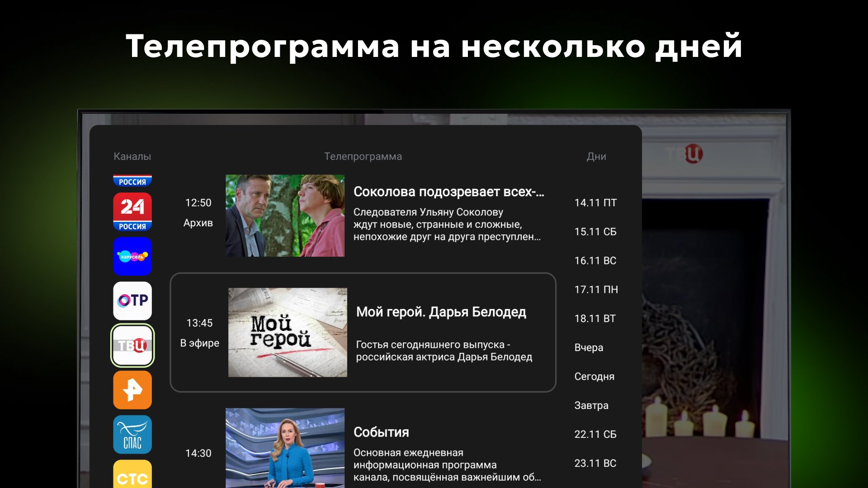868x488 pixels.
Task: Click the События news program thumbnail
Action: [285, 447]
